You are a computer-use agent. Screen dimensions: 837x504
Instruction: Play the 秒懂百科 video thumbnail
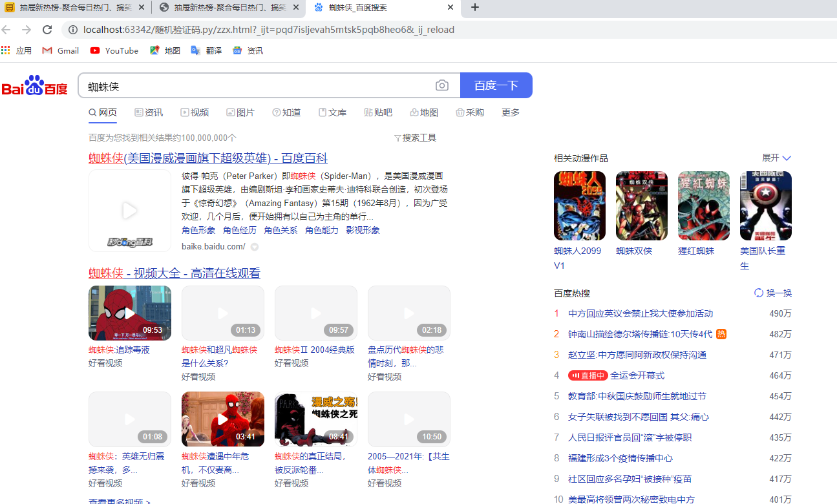pos(130,211)
